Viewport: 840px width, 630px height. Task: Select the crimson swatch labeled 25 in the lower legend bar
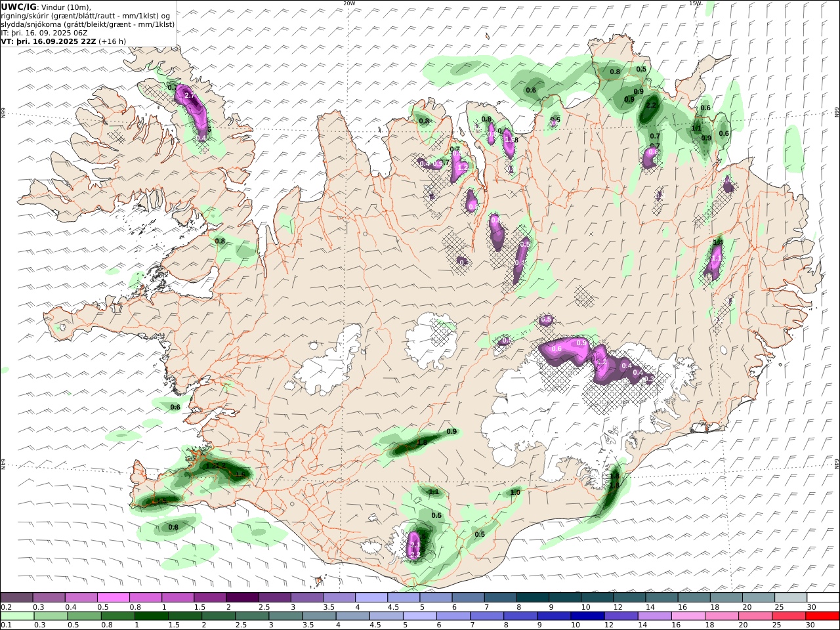click(789, 616)
